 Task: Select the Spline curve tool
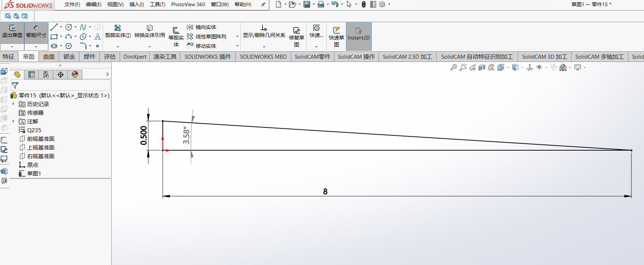tap(83, 27)
